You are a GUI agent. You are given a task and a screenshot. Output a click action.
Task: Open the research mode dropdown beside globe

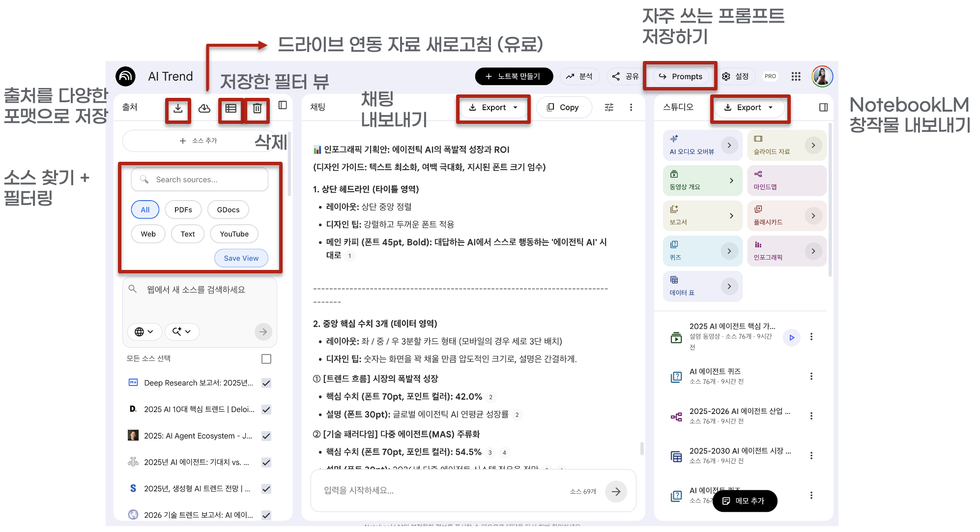click(182, 332)
